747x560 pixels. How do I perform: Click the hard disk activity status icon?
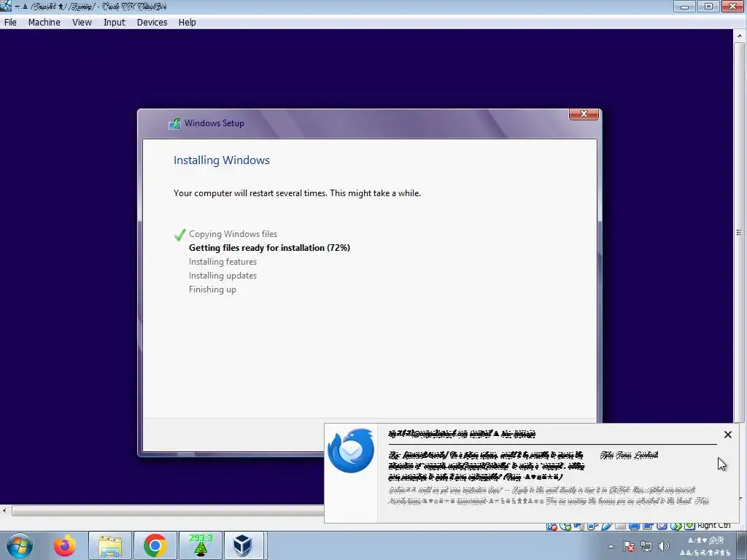pos(551,526)
